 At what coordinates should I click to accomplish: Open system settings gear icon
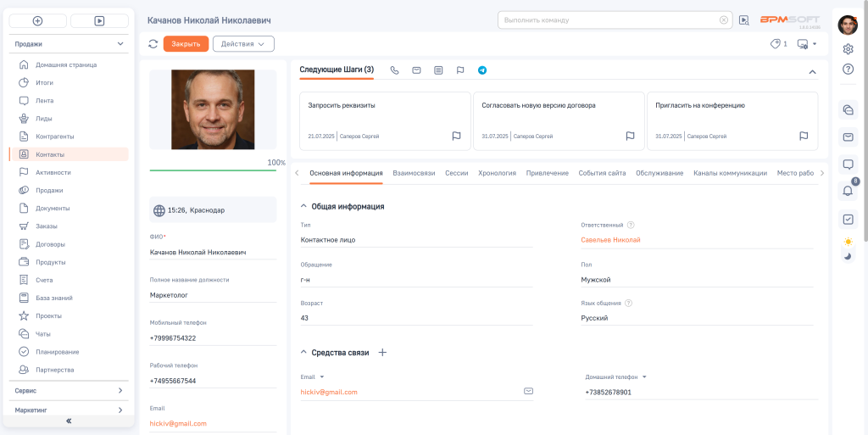[848, 49]
